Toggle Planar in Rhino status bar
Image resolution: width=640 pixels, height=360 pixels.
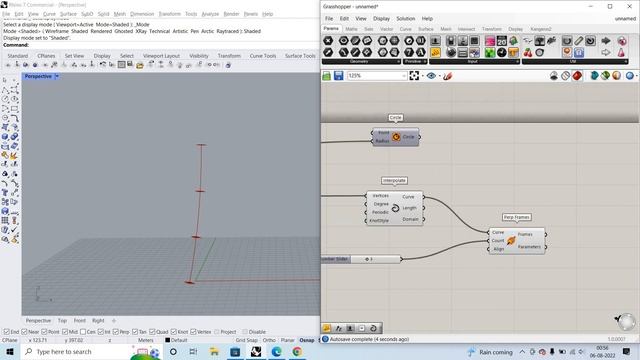tap(287, 340)
